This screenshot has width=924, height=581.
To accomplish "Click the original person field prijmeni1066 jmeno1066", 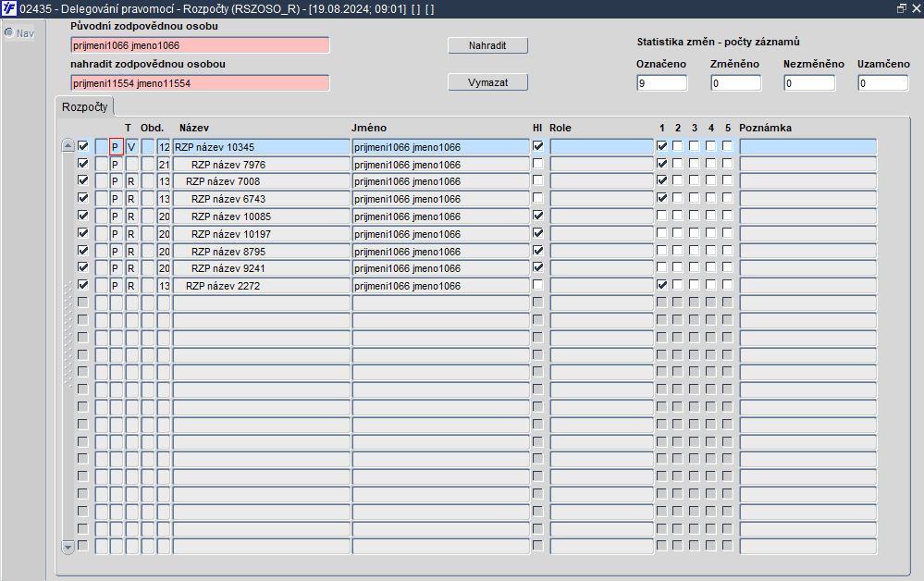I will coord(200,45).
